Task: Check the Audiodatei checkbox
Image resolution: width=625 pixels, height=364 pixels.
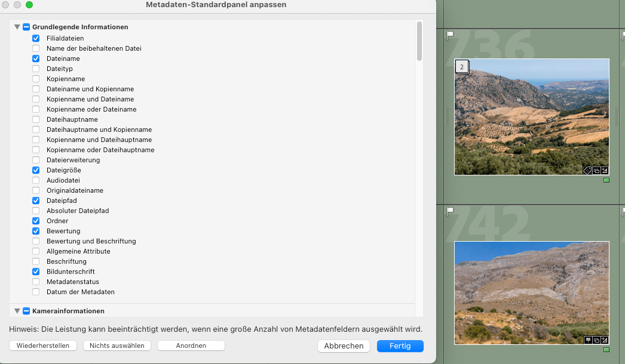Action: point(36,180)
